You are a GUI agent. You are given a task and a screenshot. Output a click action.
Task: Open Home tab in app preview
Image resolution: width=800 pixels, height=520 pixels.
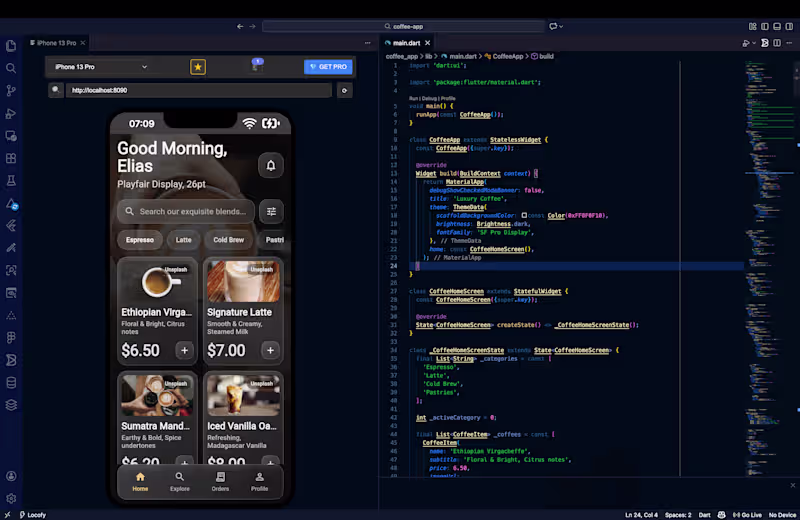coord(140,482)
